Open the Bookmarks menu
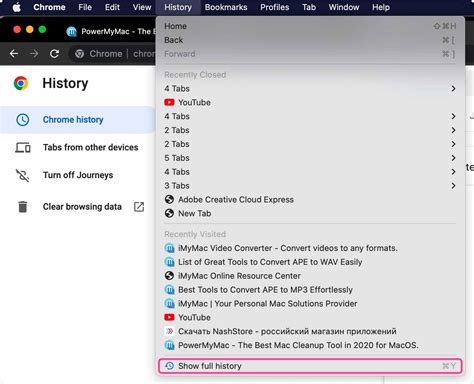Viewport: 474px width, 384px height. [x=226, y=7]
